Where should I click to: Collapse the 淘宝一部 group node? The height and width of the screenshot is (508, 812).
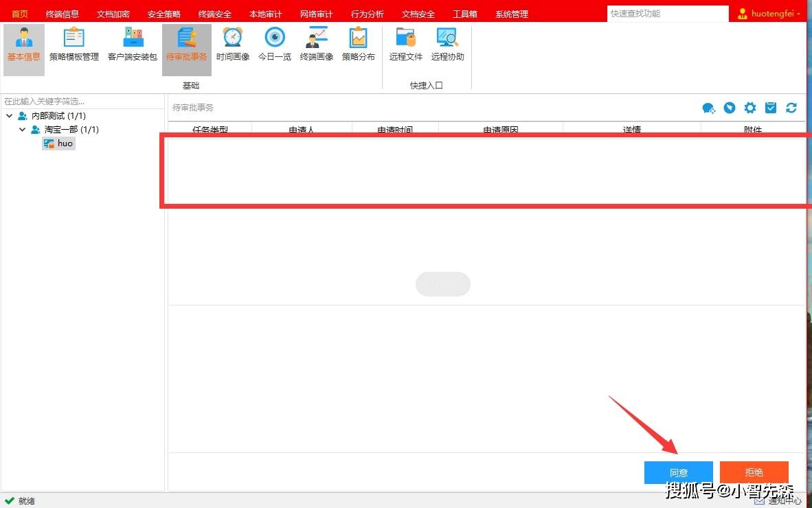coord(22,129)
